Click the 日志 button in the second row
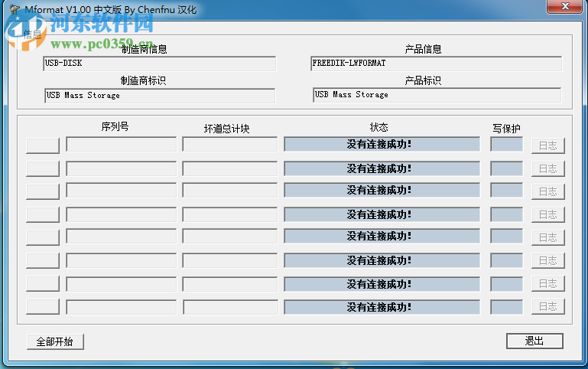588x369 pixels. point(548,168)
